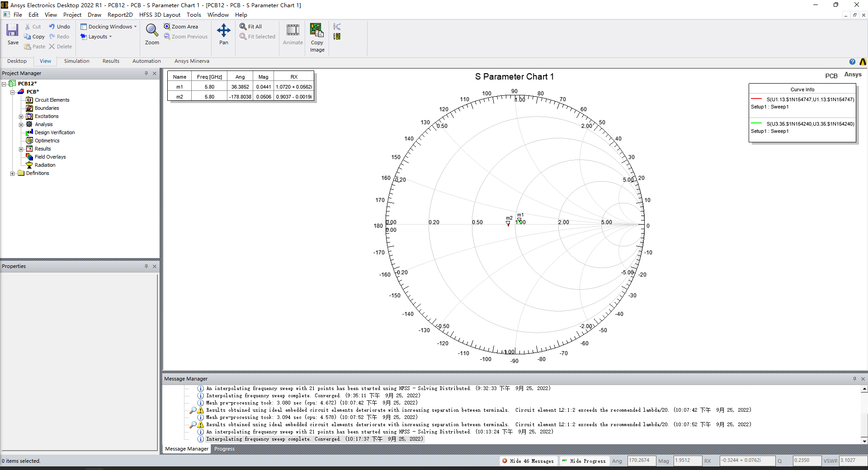
Task: Close the Properties panel
Action: pos(155,266)
